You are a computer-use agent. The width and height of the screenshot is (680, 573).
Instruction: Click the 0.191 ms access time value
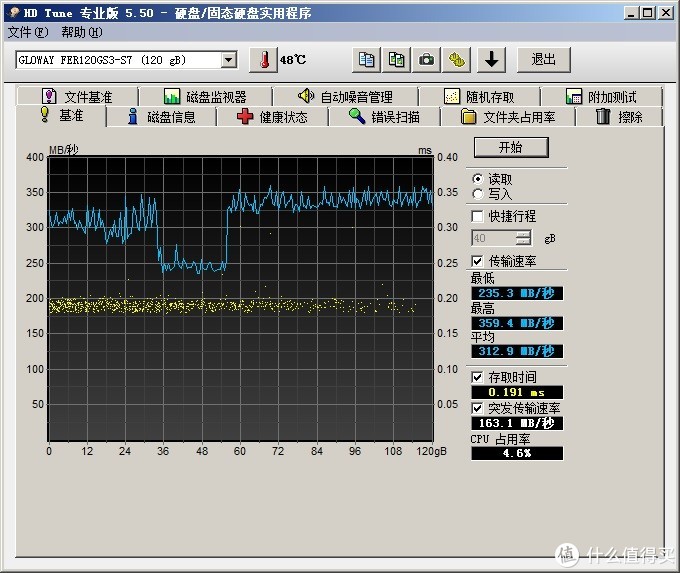(x=517, y=393)
